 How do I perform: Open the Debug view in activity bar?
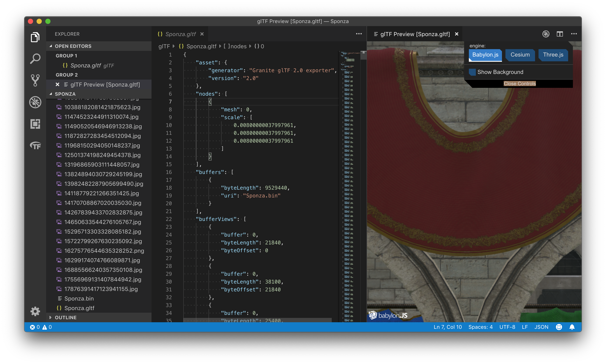(x=35, y=102)
